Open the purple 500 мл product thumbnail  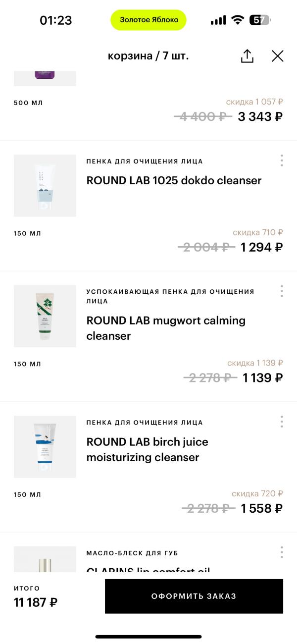[45, 78]
